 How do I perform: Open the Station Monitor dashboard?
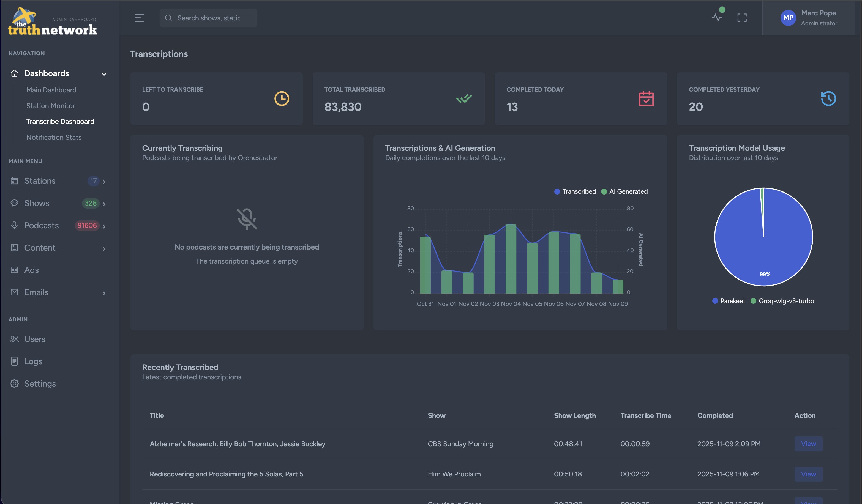(51, 106)
